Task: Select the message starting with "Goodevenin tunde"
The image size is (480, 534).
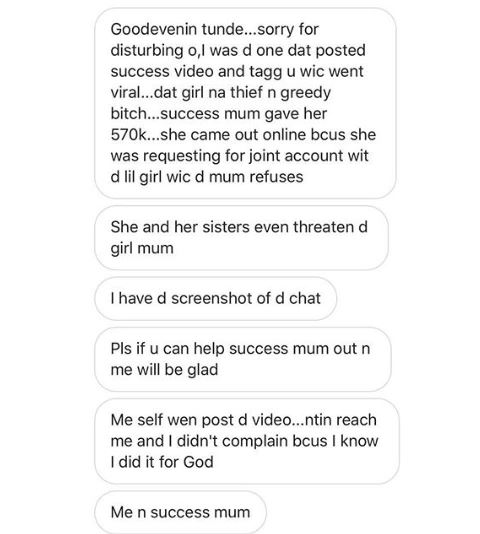Action: point(245,103)
